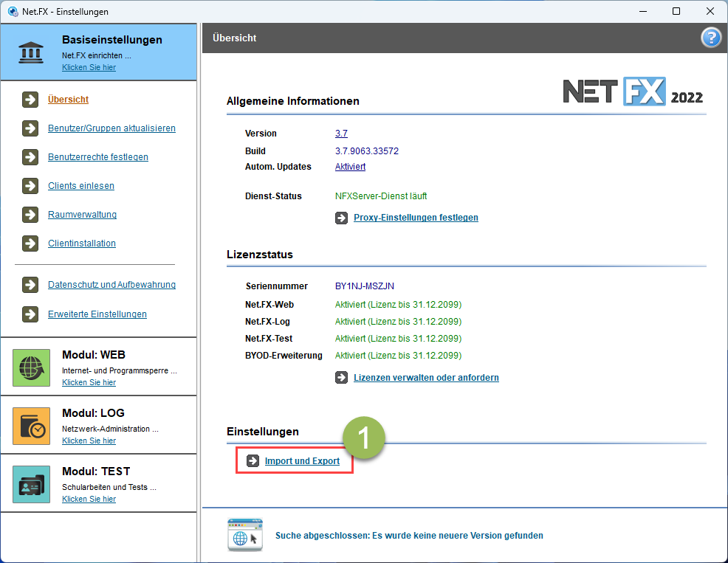Maximize the Net.FX Einstellungen window
Viewport: 728px width, 563px height.
pyautogui.click(x=676, y=11)
